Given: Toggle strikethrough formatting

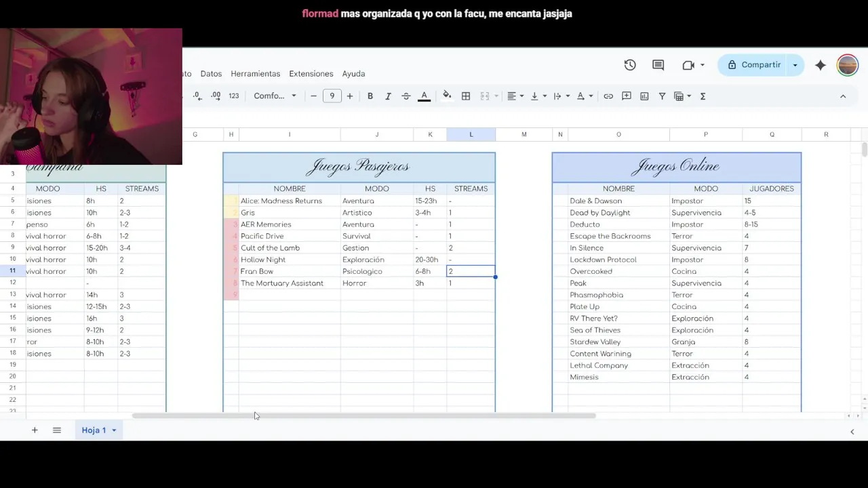Looking at the screenshot, I should 406,96.
